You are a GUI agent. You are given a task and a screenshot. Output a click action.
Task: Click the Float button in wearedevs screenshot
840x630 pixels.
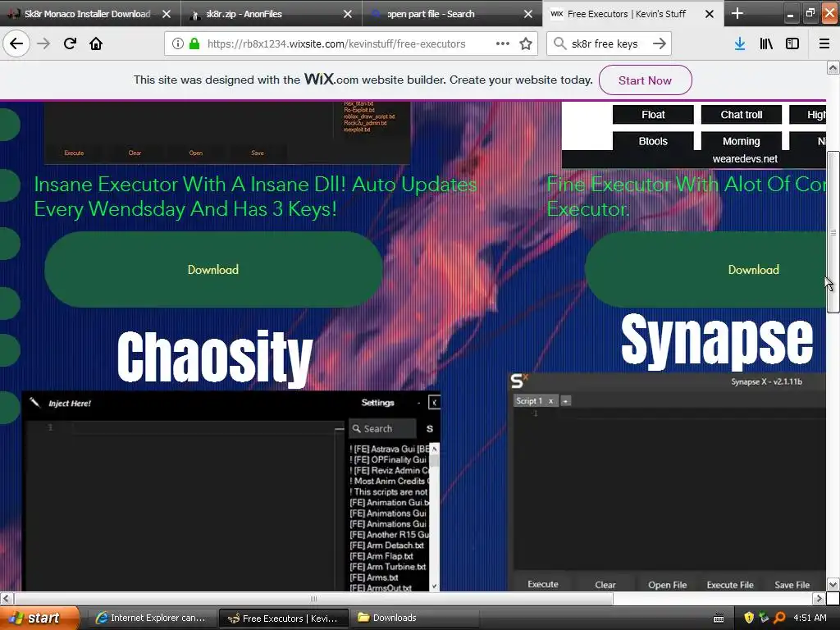coord(653,115)
